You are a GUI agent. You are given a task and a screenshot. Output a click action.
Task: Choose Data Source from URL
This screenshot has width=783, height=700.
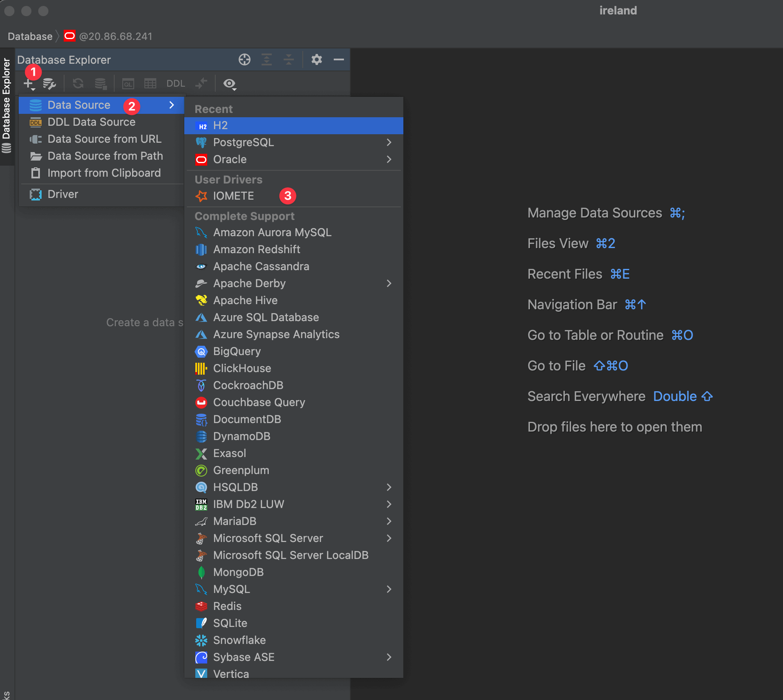(x=101, y=139)
